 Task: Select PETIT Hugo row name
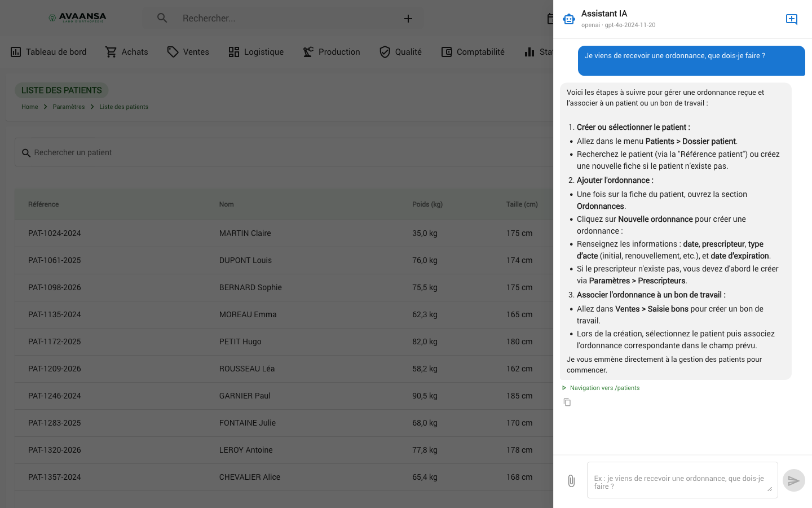coord(240,341)
